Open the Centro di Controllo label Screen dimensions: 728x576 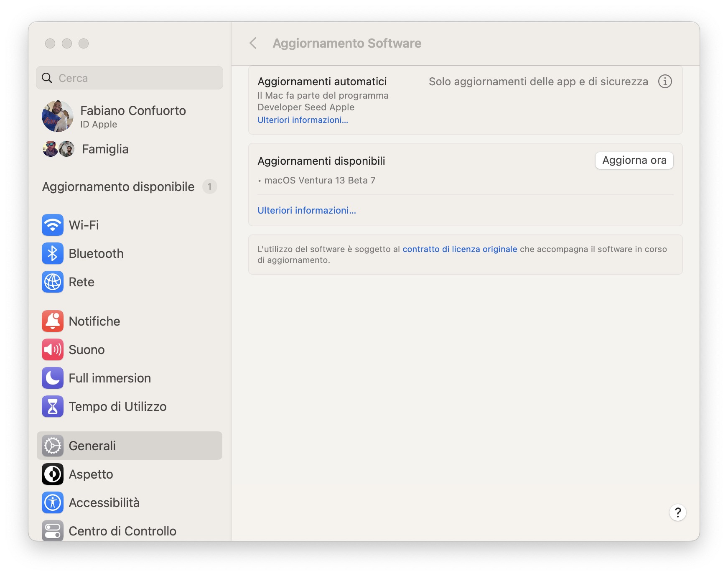coord(122,531)
